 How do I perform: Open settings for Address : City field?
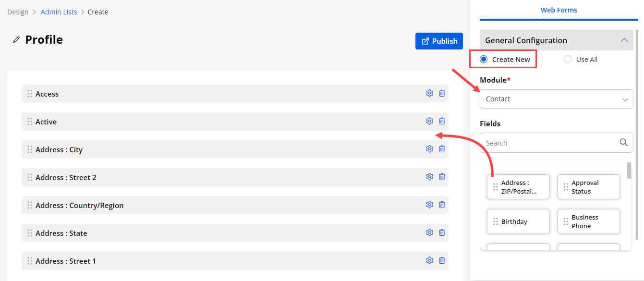click(x=429, y=149)
